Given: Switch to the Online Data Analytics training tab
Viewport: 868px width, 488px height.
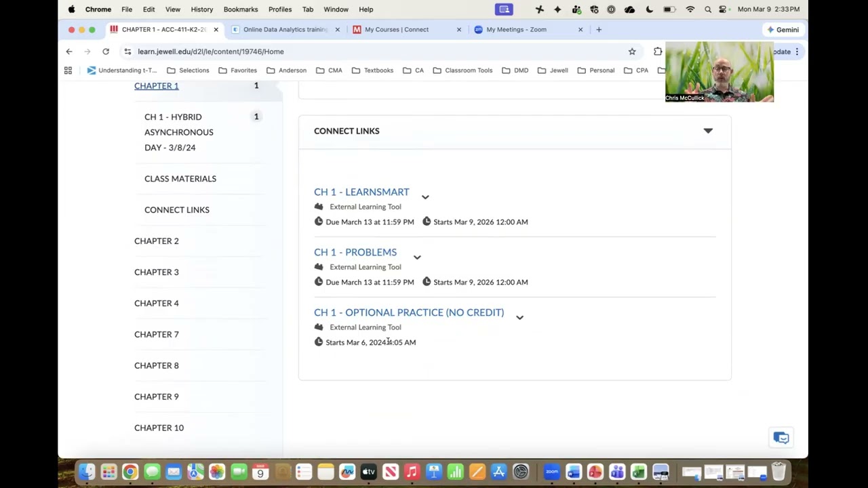Looking at the screenshot, I should pos(285,30).
